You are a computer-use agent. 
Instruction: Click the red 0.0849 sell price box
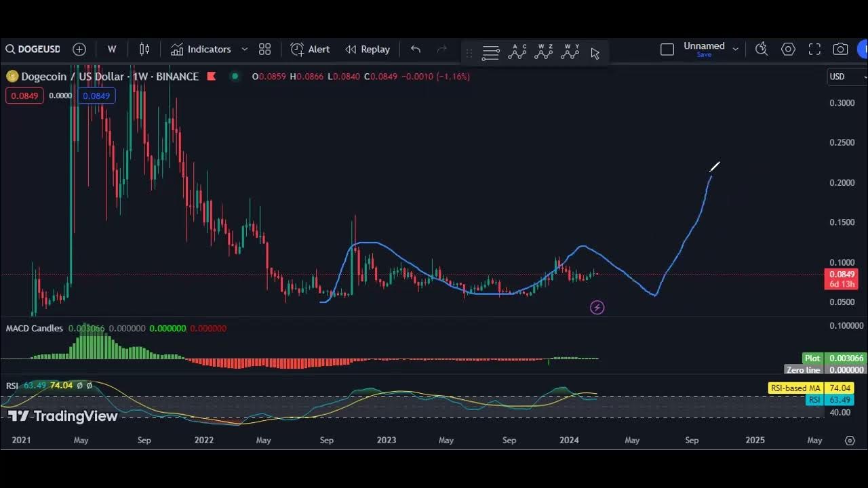pyautogui.click(x=24, y=96)
